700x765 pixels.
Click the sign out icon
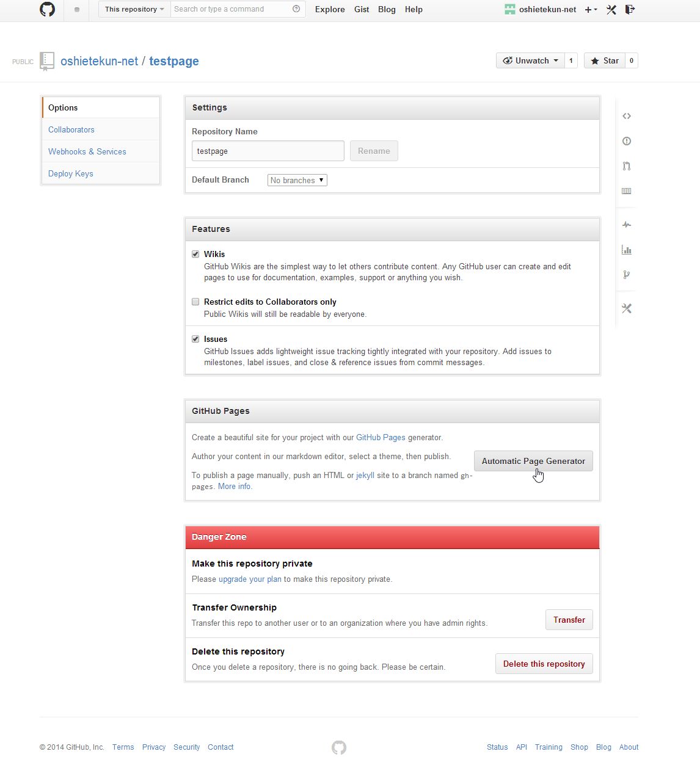pyautogui.click(x=630, y=9)
